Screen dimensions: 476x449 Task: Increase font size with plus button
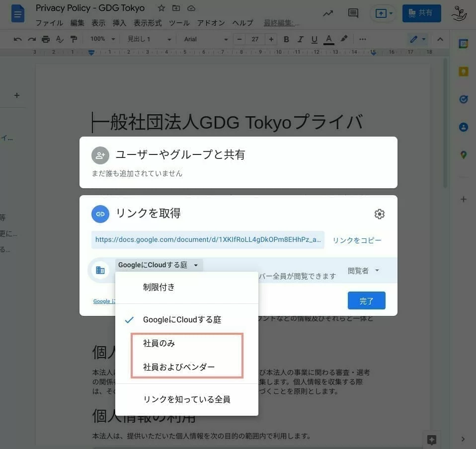pyautogui.click(x=271, y=39)
